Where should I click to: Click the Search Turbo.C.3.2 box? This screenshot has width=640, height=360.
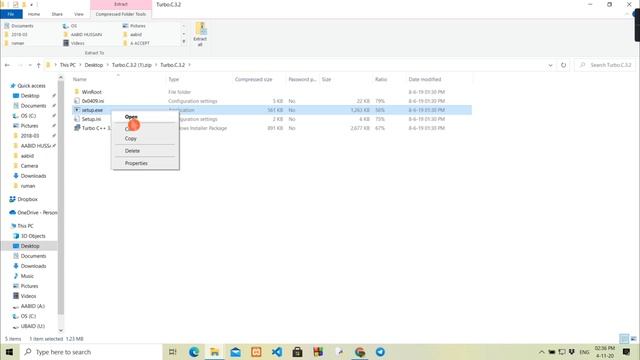pos(605,65)
